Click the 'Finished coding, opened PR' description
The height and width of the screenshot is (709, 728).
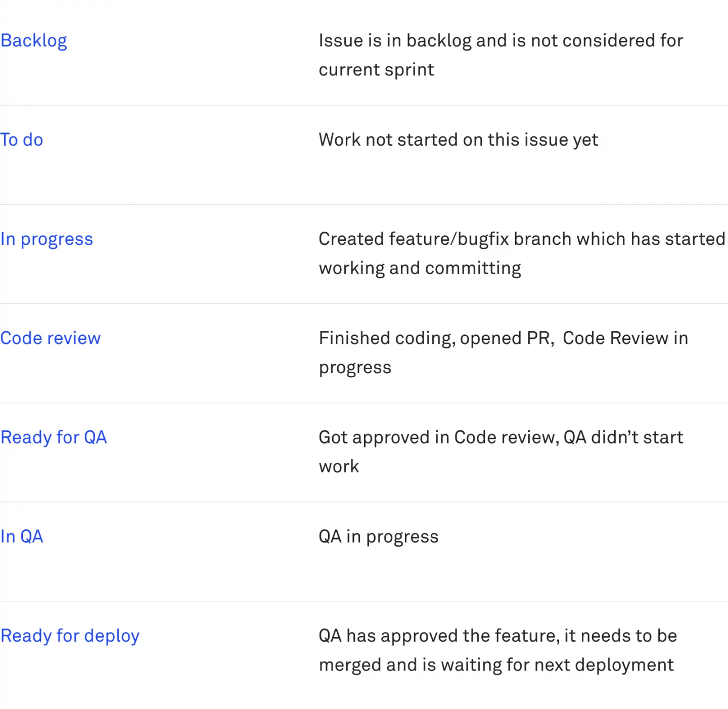click(503, 352)
